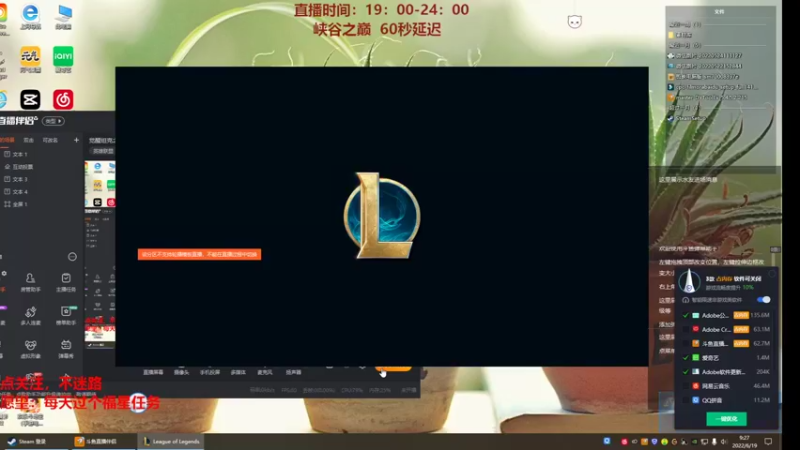This screenshot has width=800, height=450.
Task: Switch to the third scene tab (可改名)
Action: click(50, 140)
